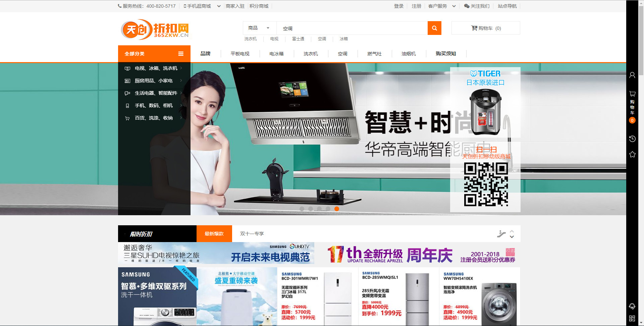Open the 燃气灶 nav menu
644x326 pixels.
pos(375,54)
